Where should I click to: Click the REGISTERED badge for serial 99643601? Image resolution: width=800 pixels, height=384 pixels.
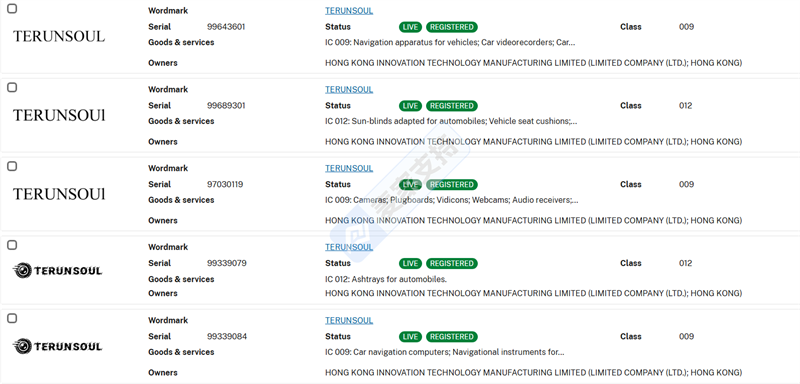[x=452, y=27]
